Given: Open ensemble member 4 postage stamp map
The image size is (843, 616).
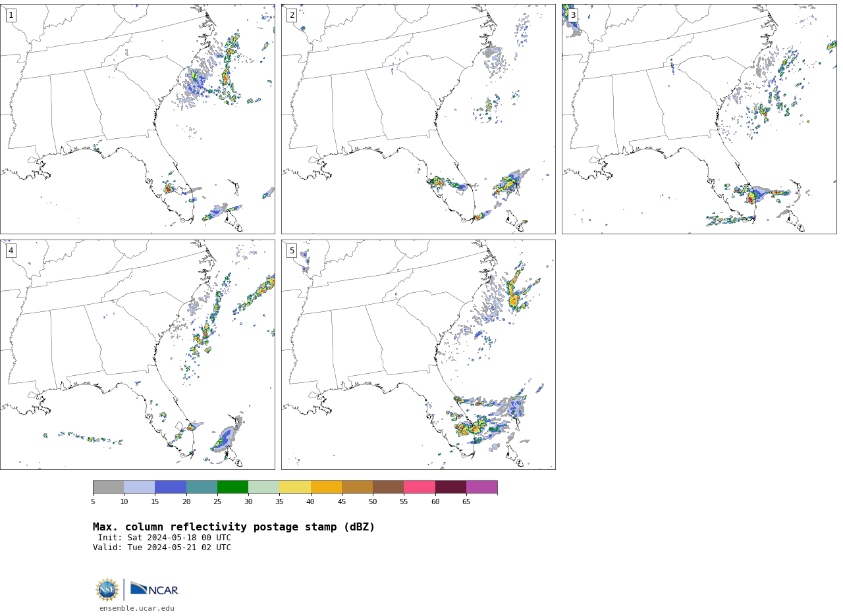Looking at the screenshot, I should coord(137,355).
